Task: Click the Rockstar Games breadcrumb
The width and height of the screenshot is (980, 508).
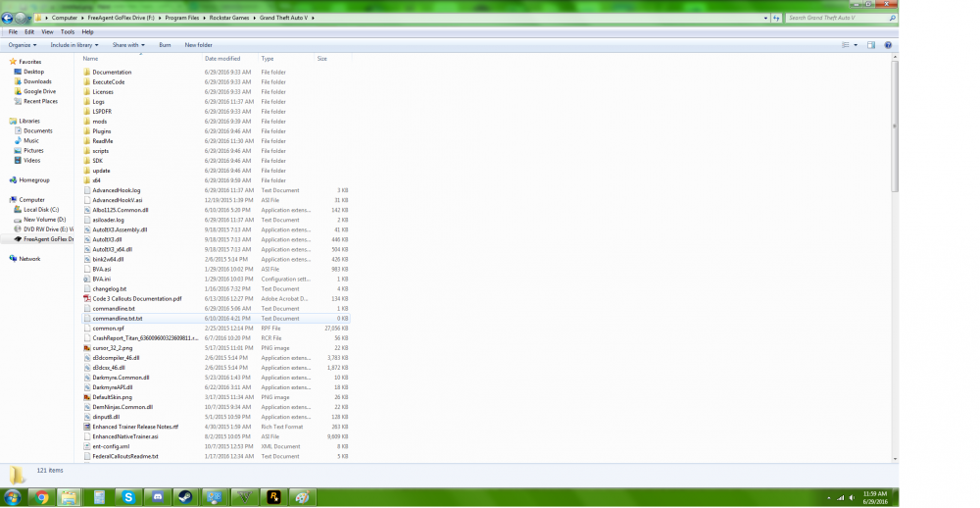Action: 228,18
